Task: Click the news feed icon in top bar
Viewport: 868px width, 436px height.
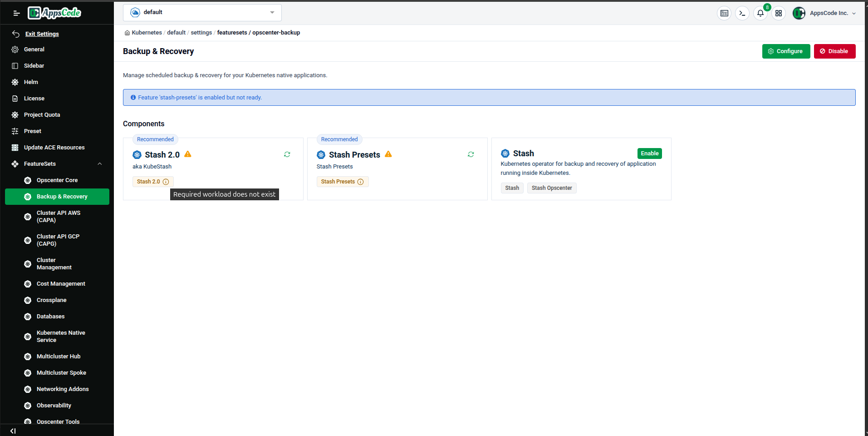Action: point(724,13)
